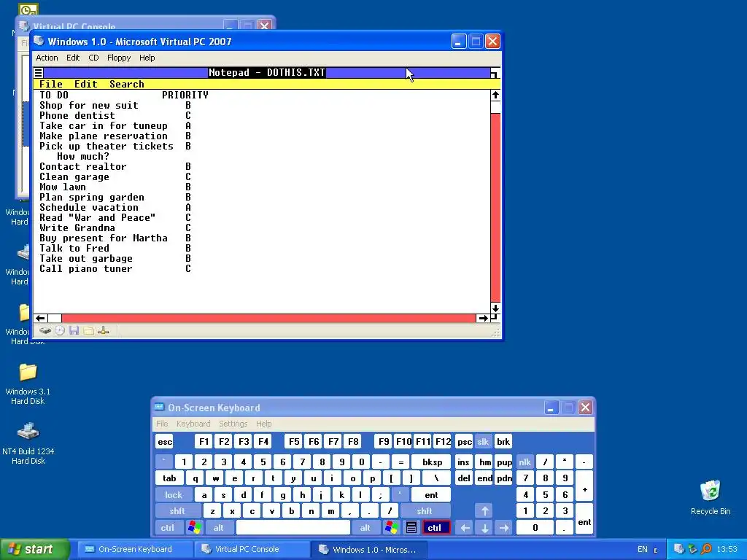Click the Notepad vertical scrollbar thumb
747x560 pixels.
click(495, 106)
